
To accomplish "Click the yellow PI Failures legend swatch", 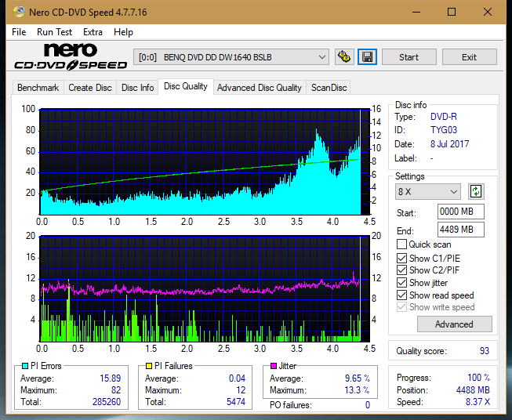I will point(149,366).
